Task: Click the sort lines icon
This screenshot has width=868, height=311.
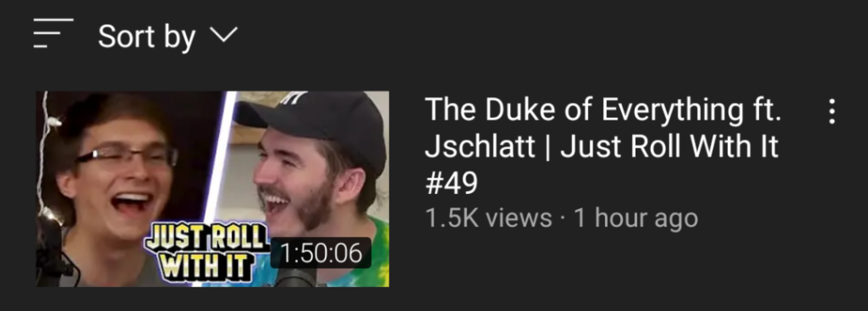Action: point(53,33)
